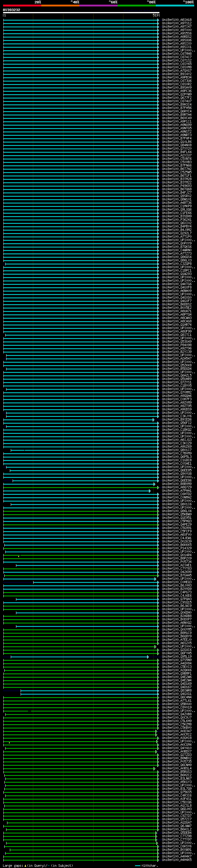Image resolution: width=197 pixels, height=868 pixels.
Task: Select the AV393232 query label
Action: (x=11, y=10)
